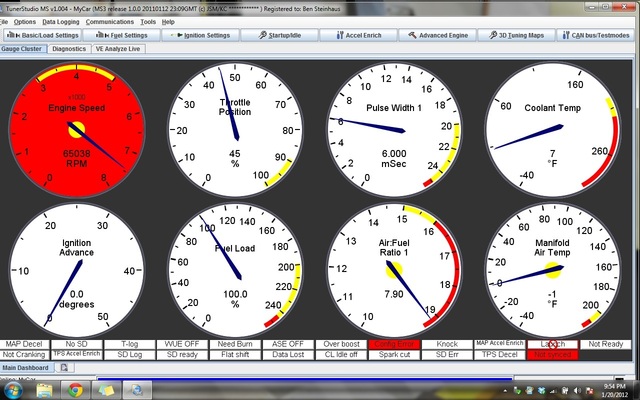Click the Throttle Position gauge

coord(235,130)
